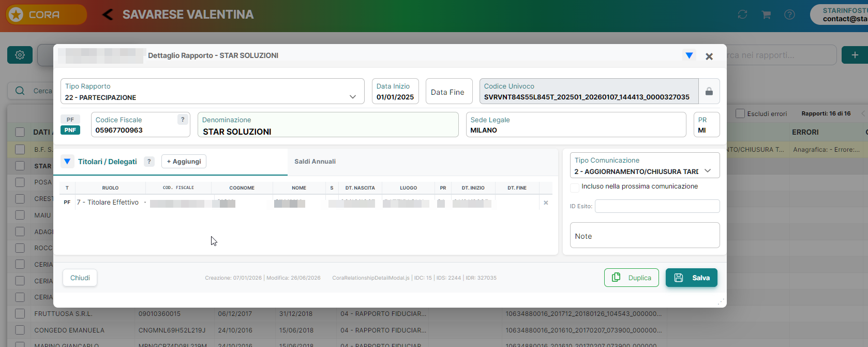Add new relationship with plus button
The height and width of the screenshot is (347, 868).
point(855,55)
